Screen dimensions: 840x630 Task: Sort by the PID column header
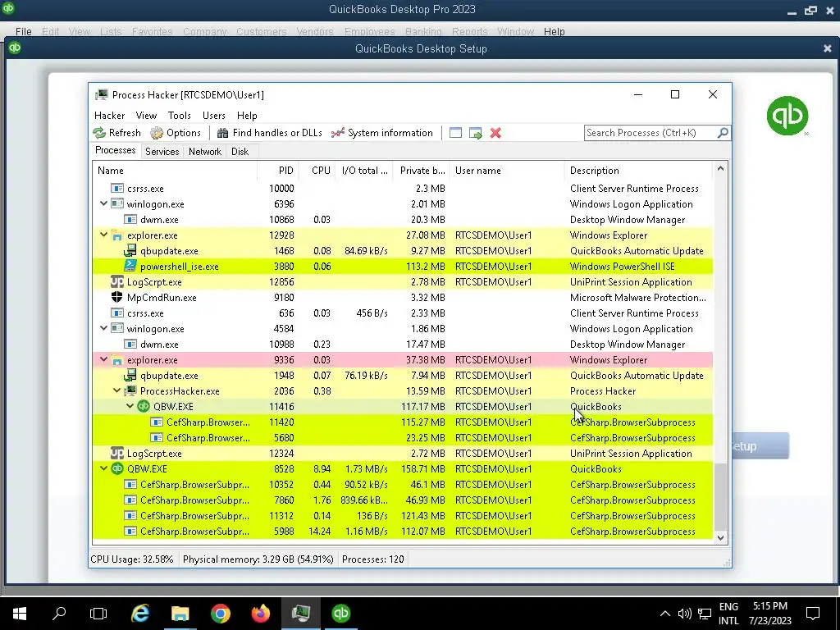pos(278,171)
